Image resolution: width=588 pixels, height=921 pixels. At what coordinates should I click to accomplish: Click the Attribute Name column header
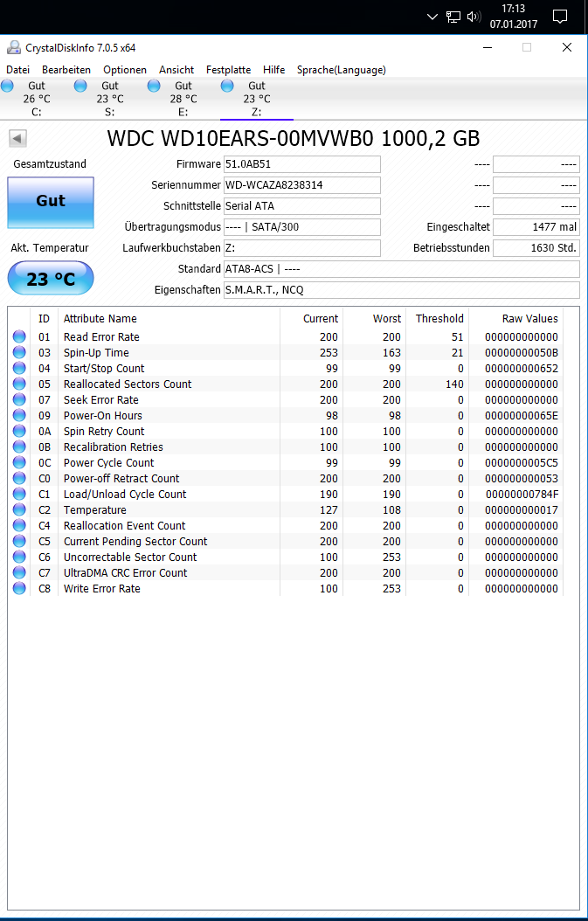(100, 318)
